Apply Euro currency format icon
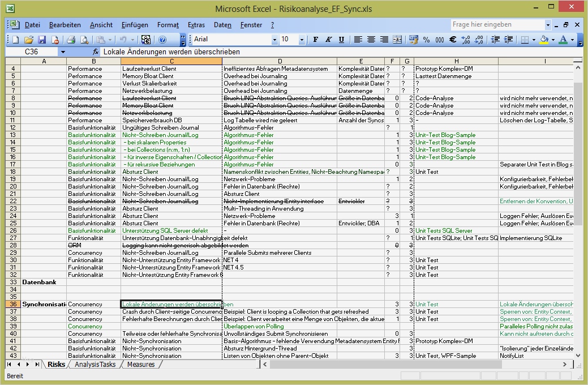Viewport: 588px width, 385px height. pyautogui.click(x=452, y=40)
